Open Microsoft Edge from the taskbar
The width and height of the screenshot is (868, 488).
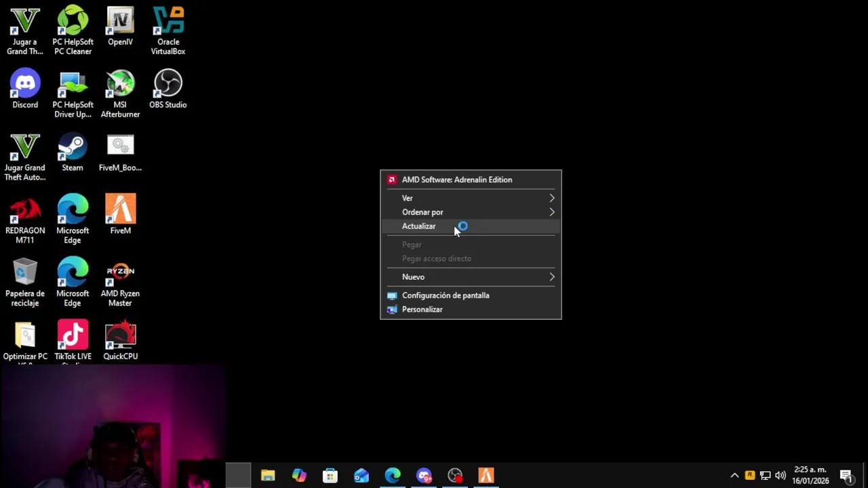(x=393, y=475)
